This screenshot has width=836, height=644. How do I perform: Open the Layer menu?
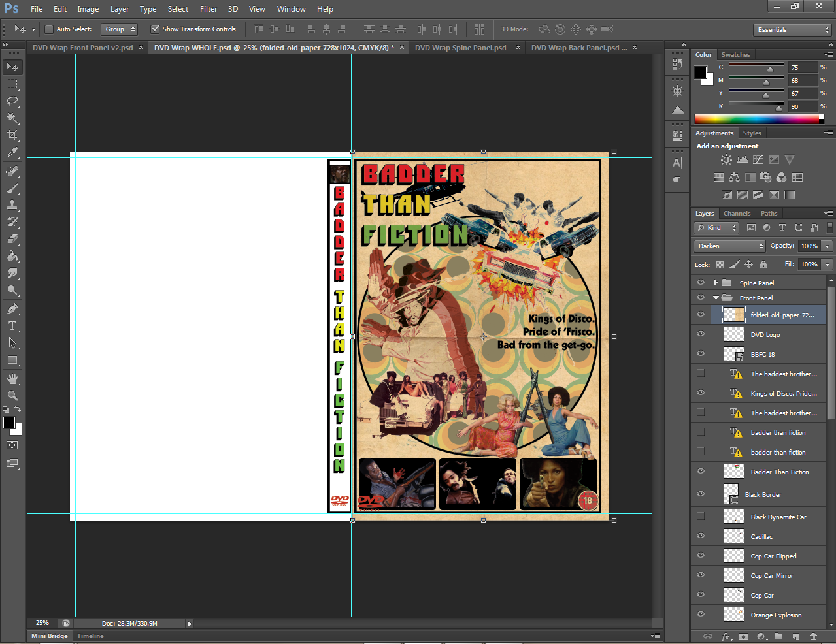tap(120, 9)
